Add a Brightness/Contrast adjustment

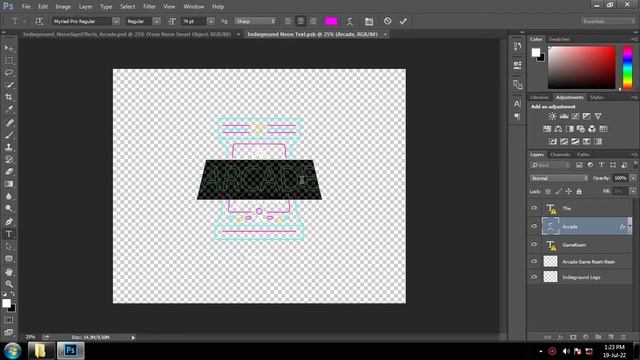point(552,116)
